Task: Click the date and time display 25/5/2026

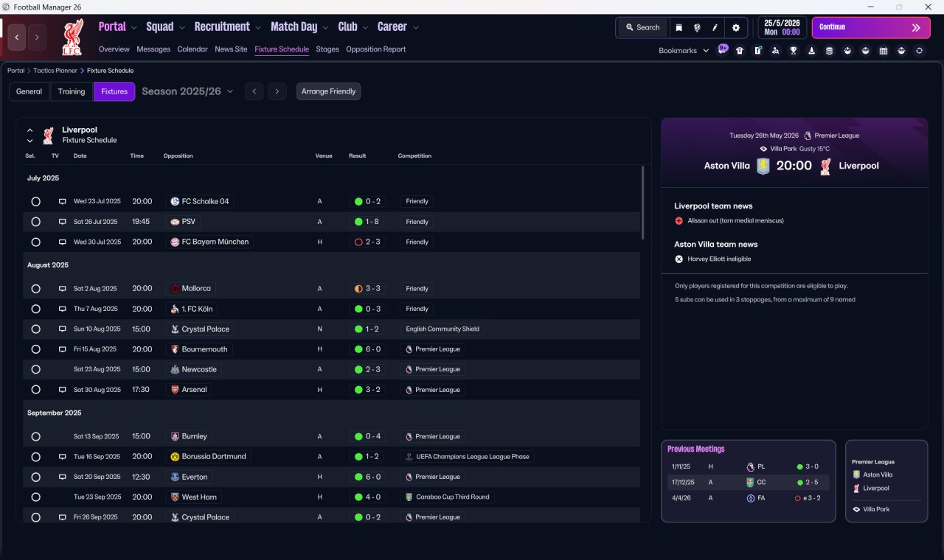Action: tap(782, 27)
